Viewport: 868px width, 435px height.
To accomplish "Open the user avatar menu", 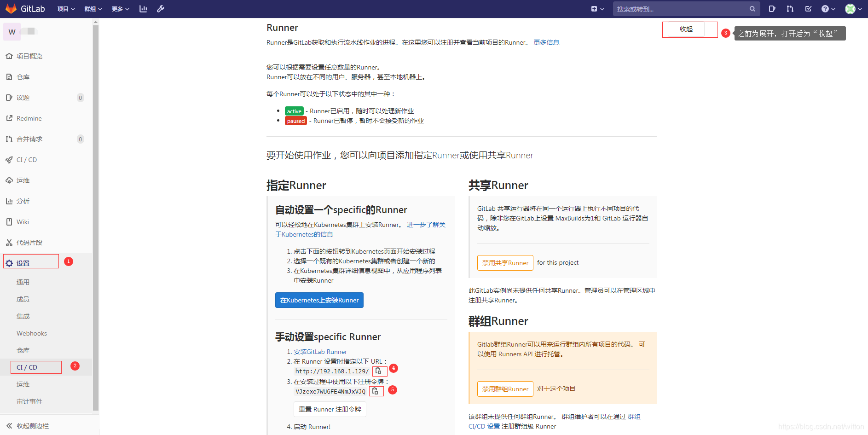I will tap(854, 9).
